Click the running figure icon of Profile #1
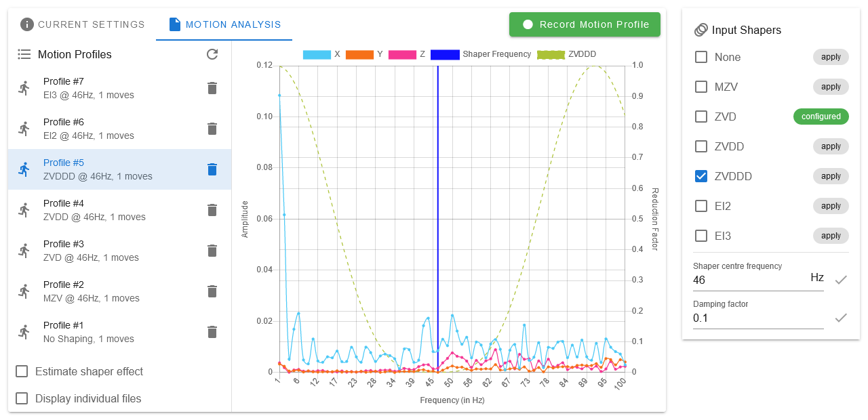868x420 pixels. 24,332
